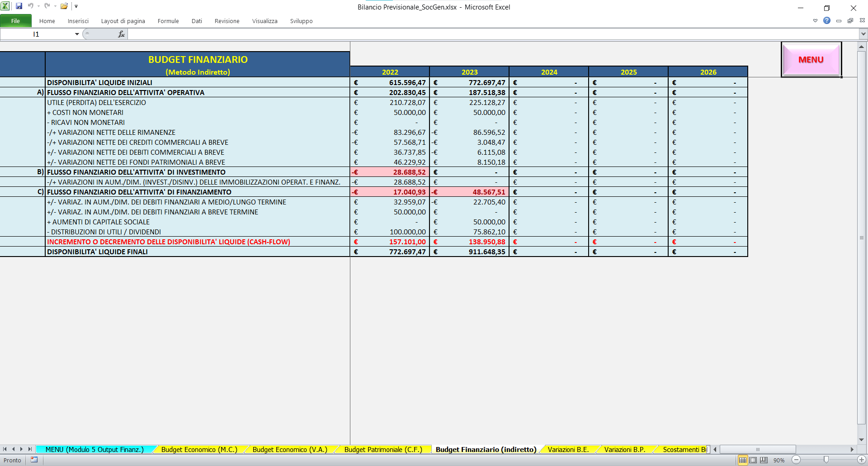Close the workbook with ribbon X icon
Screen dimensions: 868x466
point(862,20)
